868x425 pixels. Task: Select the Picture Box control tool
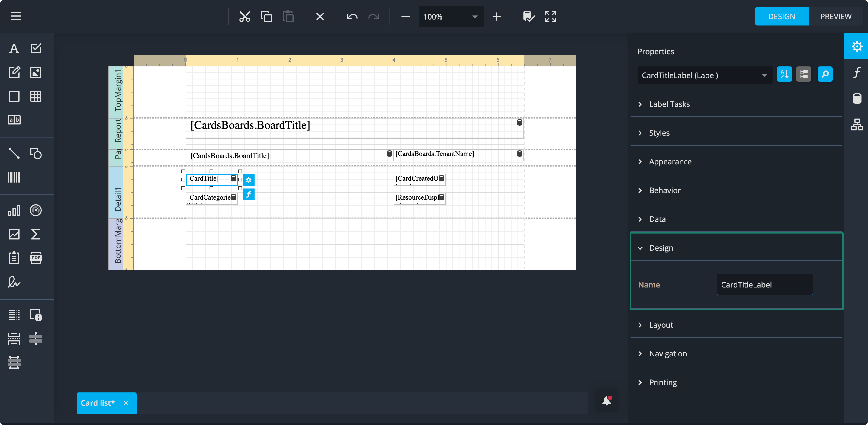36,72
